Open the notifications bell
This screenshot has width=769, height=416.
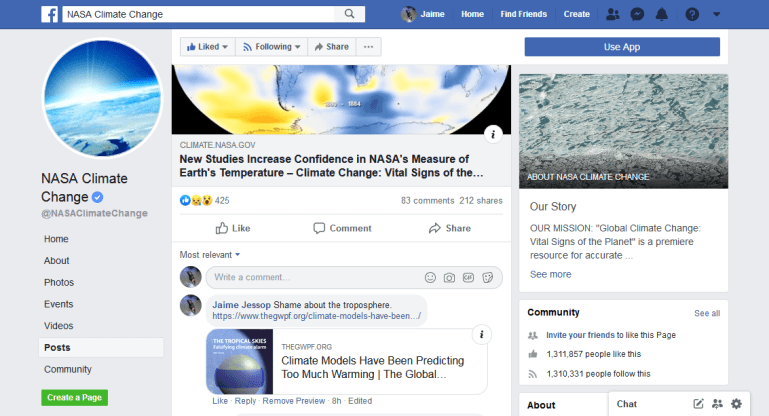(662, 14)
